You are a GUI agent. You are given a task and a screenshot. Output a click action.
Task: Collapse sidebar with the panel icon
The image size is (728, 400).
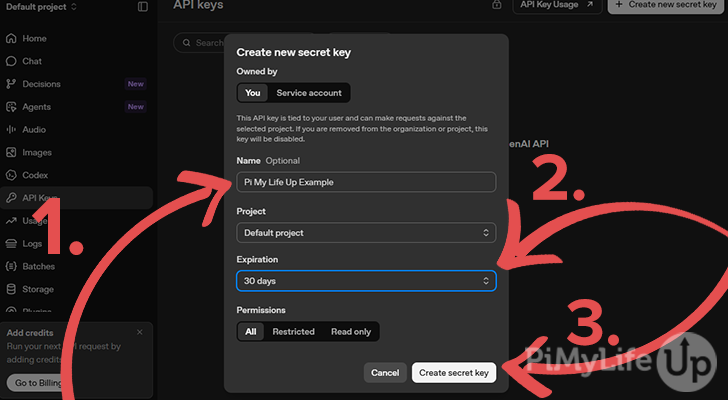pos(143,6)
